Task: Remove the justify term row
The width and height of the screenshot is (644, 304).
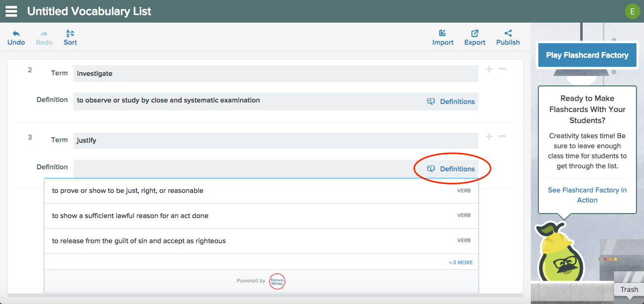Action: (502, 136)
